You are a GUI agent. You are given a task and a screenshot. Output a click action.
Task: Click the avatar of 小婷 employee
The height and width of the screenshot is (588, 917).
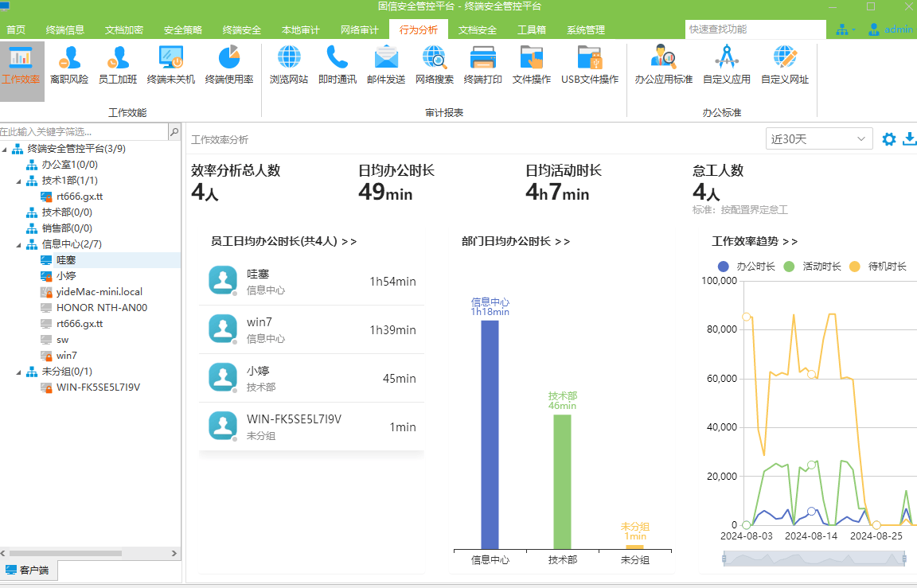(223, 378)
